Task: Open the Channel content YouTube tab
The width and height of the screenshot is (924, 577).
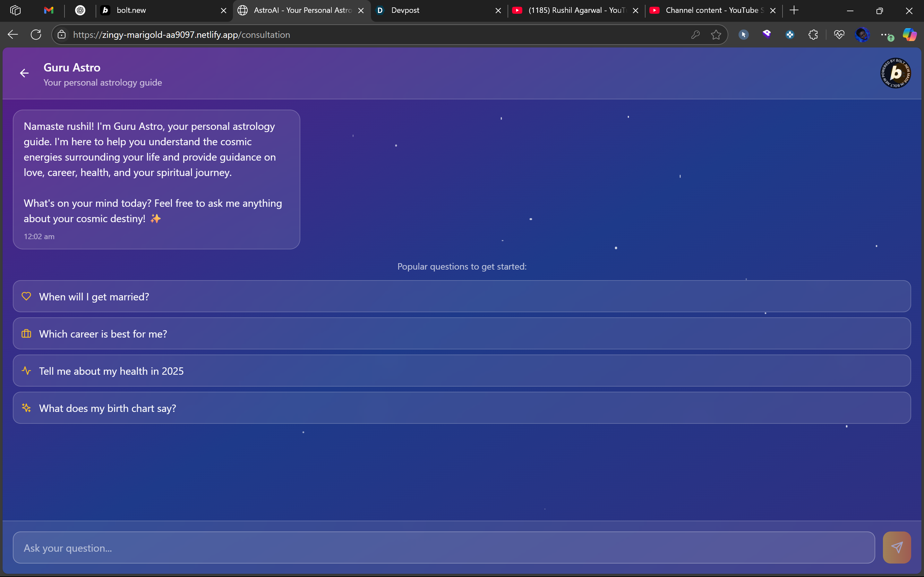Action: pos(710,10)
